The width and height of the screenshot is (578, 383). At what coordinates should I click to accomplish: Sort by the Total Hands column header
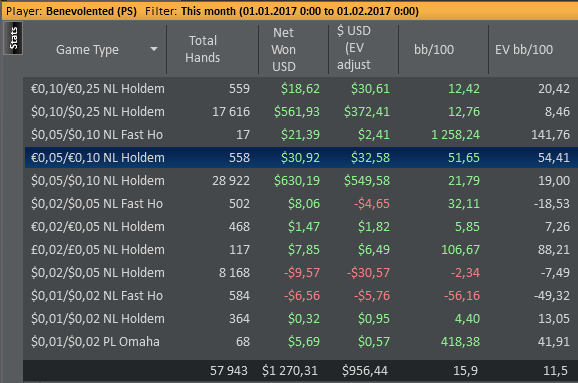pos(202,49)
